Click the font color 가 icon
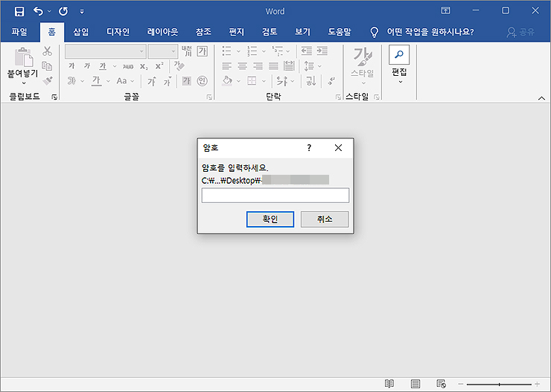This screenshot has height=392, width=551. click(x=96, y=81)
